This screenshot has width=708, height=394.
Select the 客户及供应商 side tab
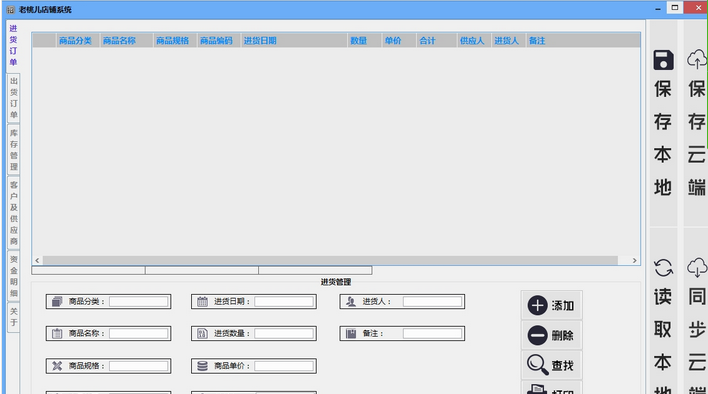(14, 213)
